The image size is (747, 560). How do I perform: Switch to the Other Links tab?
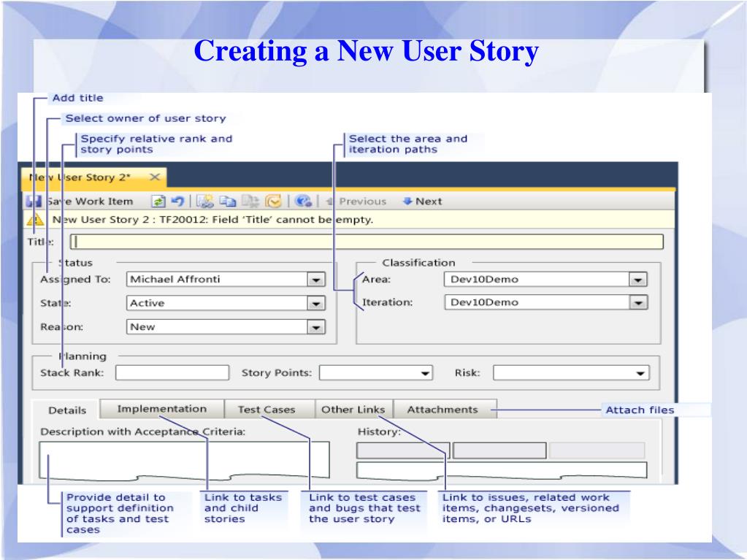coord(353,409)
